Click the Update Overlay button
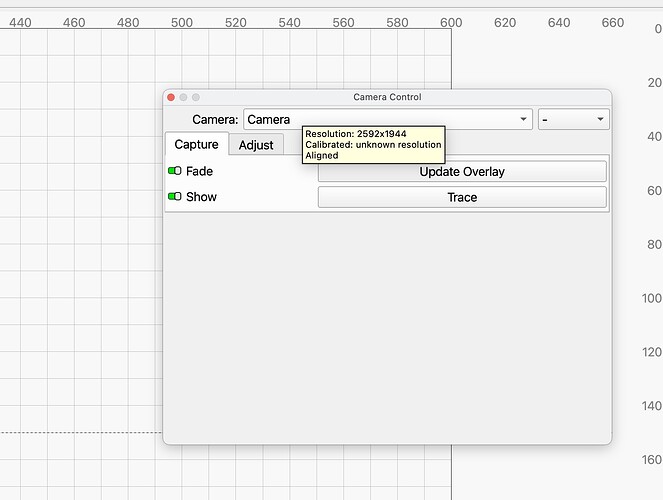 [462, 172]
